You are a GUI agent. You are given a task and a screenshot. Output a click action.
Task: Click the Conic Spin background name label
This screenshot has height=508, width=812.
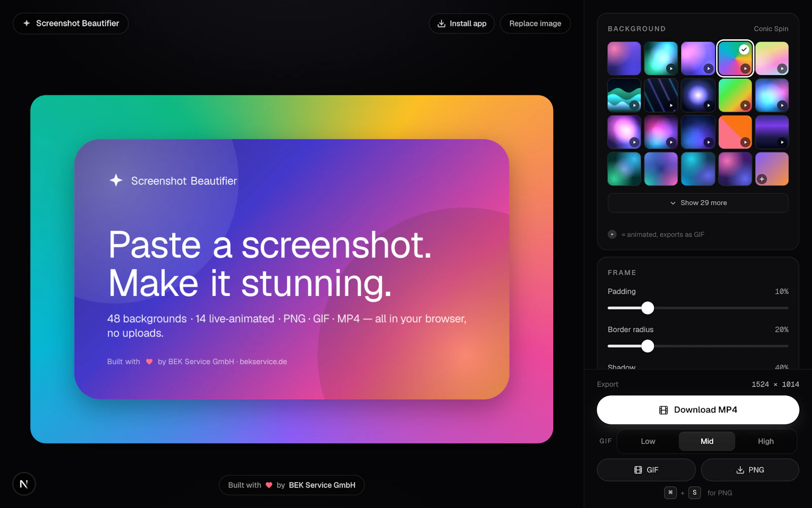tap(771, 29)
